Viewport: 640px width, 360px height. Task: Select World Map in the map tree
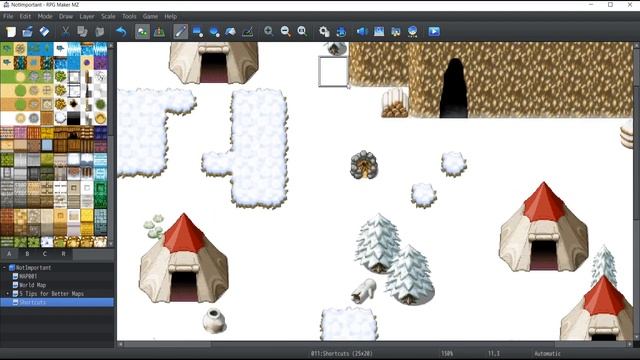click(x=32, y=285)
